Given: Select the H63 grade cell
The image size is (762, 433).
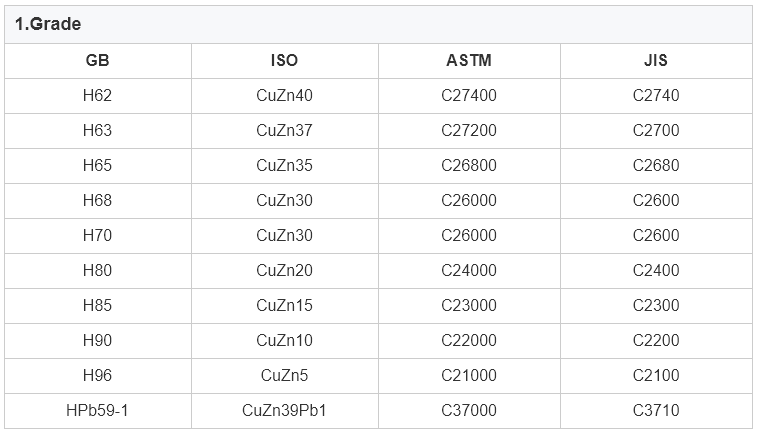Looking at the screenshot, I should 98,130.
